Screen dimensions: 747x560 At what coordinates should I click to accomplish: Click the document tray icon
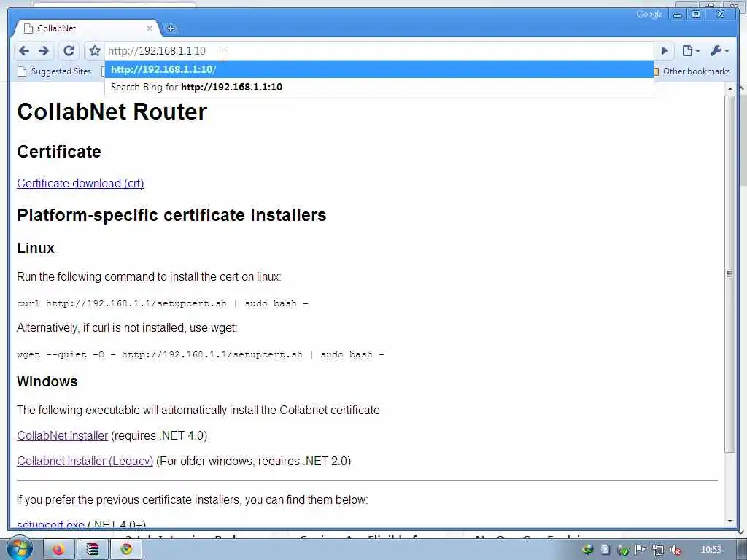tap(605, 550)
